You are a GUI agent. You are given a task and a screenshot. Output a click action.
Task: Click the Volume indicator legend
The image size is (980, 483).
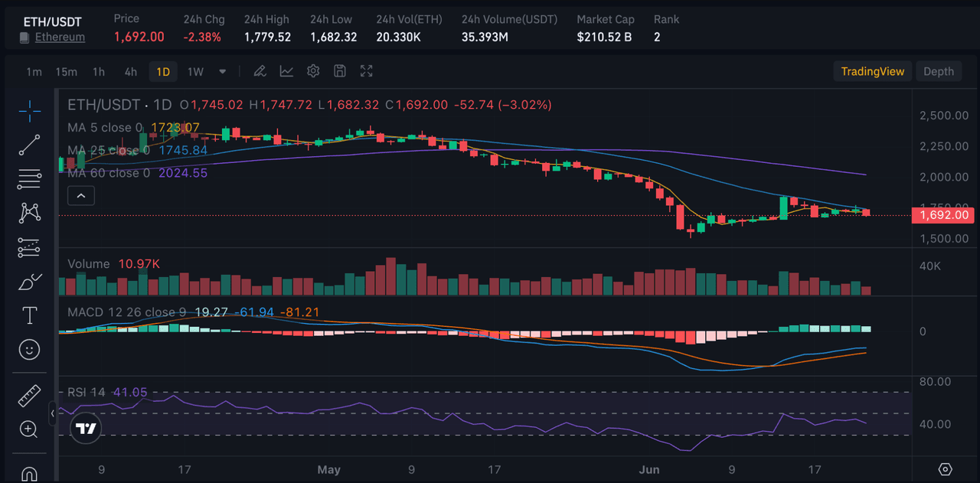click(89, 263)
